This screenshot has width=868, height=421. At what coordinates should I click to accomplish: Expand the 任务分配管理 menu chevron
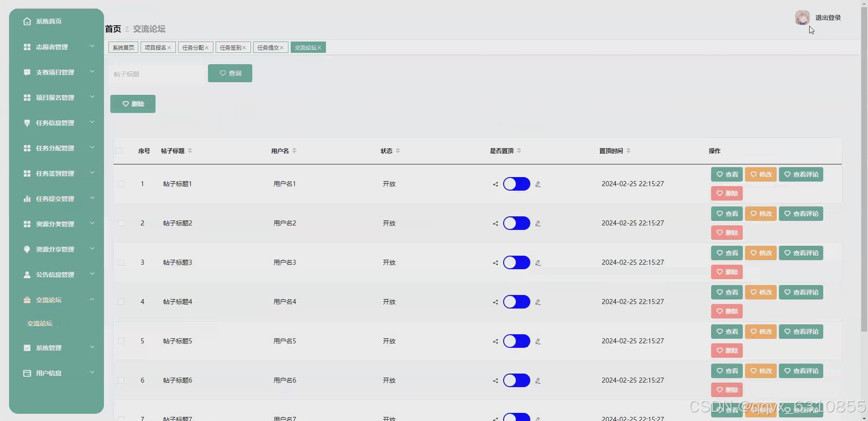(92, 147)
